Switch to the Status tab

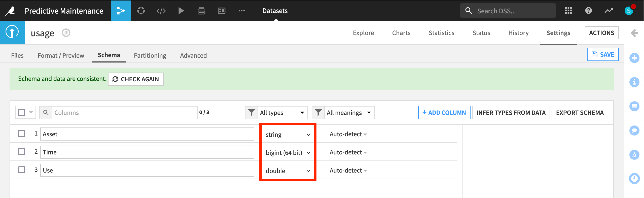click(481, 33)
